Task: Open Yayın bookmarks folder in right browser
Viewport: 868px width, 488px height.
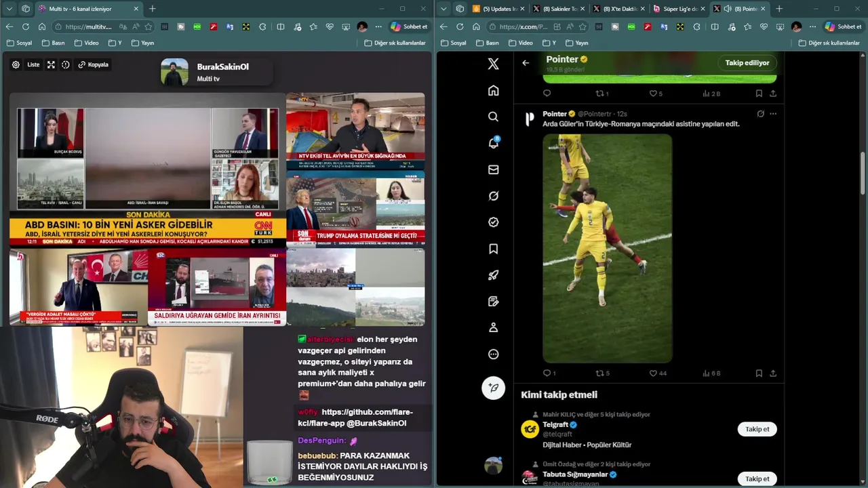Action: [x=576, y=43]
